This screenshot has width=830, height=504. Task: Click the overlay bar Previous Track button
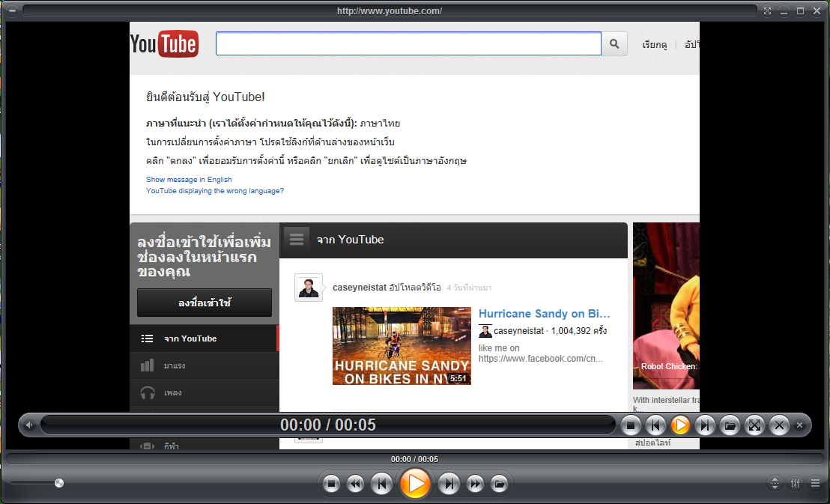[655, 425]
